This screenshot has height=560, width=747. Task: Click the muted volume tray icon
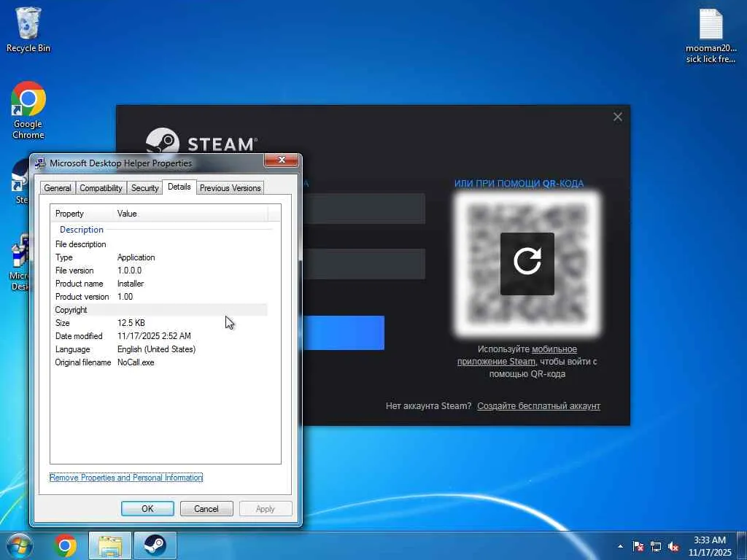point(673,546)
